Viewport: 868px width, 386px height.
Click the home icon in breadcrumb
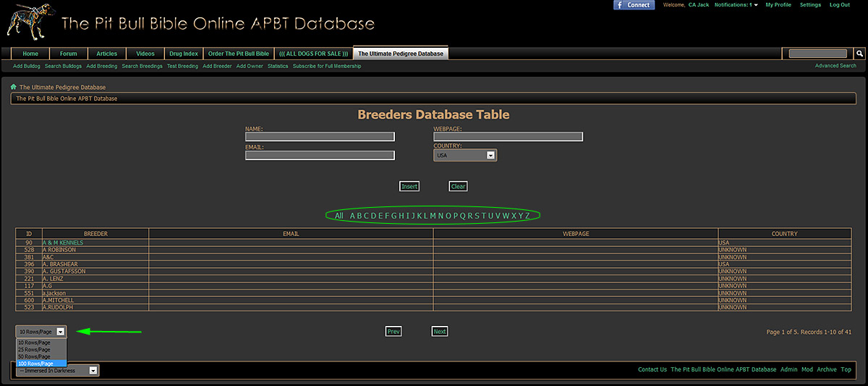point(14,87)
